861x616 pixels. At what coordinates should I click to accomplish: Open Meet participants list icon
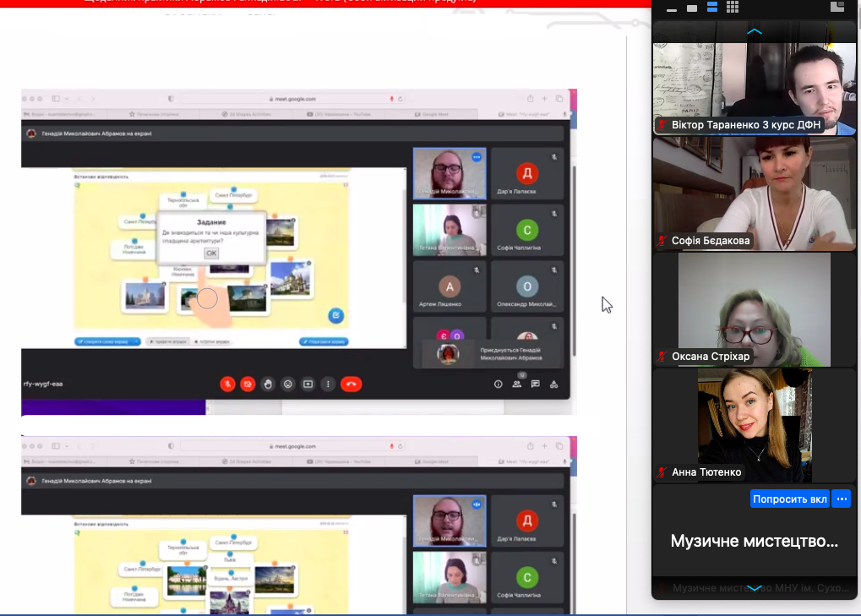516,384
